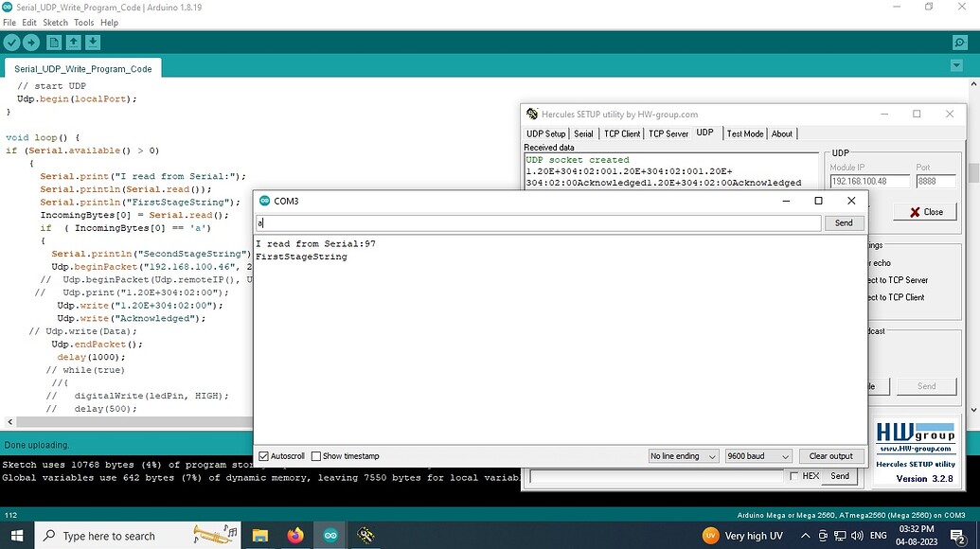The width and height of the screenshot is (980, 549).
Task: Open the Serial Monitor magnifier icon
Action: click(x=959, y=42)
